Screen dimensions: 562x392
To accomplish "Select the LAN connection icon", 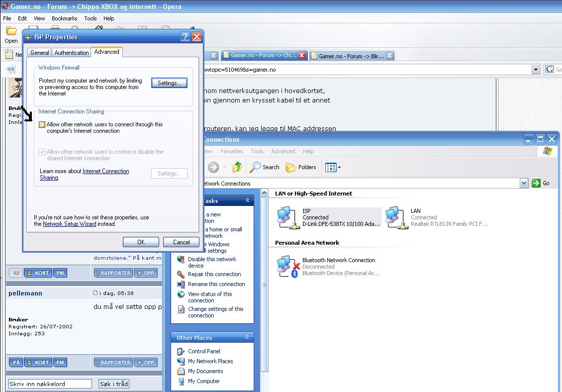I will [x=396, y=218].
